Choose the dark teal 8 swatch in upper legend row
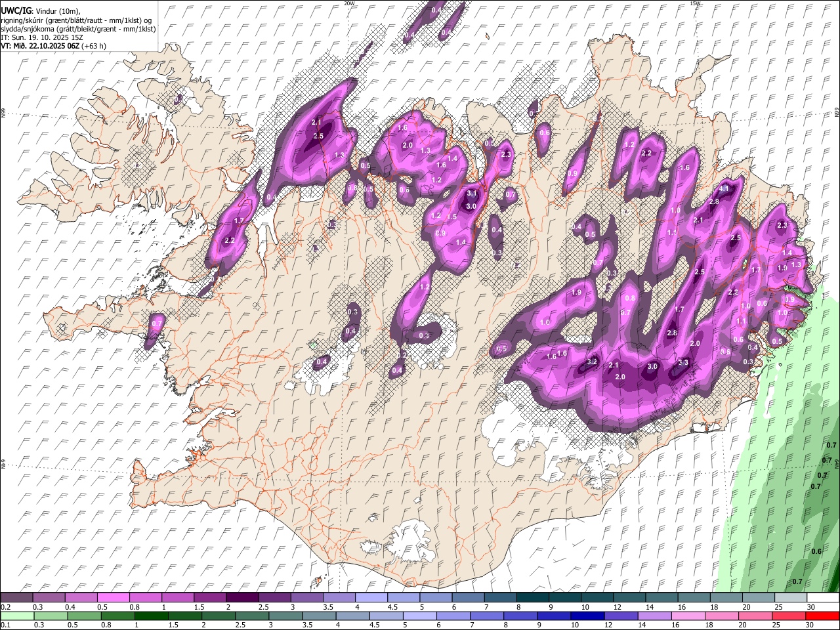Image resolution: width=840 pixels, height=630 pixels. 534,598
